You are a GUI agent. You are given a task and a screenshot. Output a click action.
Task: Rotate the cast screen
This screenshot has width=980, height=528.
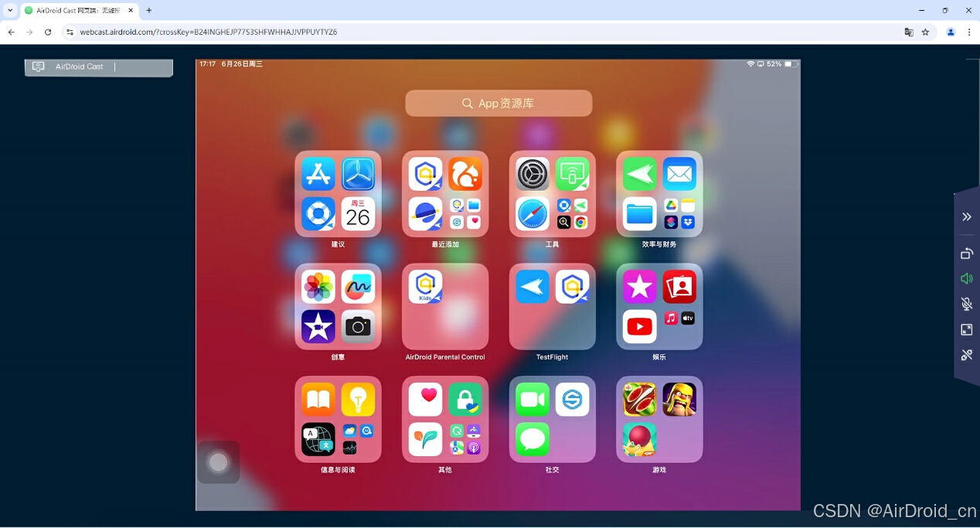(x=966, y=253)
